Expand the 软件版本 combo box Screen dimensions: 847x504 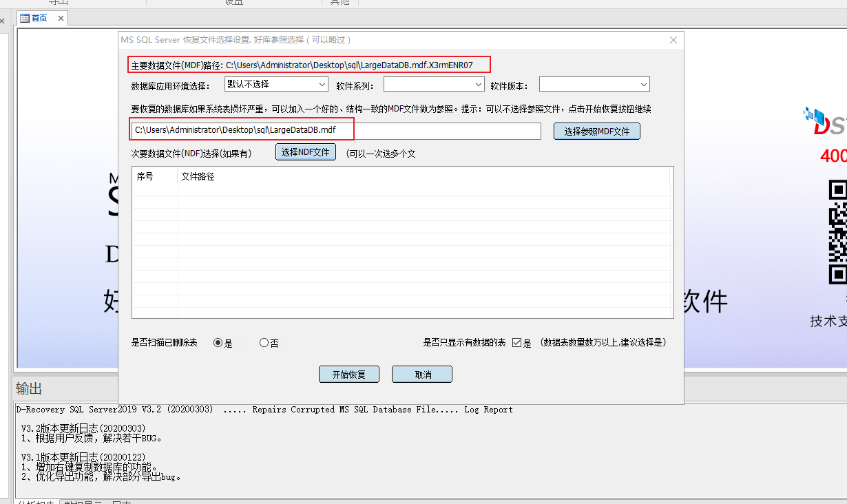[594, 84]
